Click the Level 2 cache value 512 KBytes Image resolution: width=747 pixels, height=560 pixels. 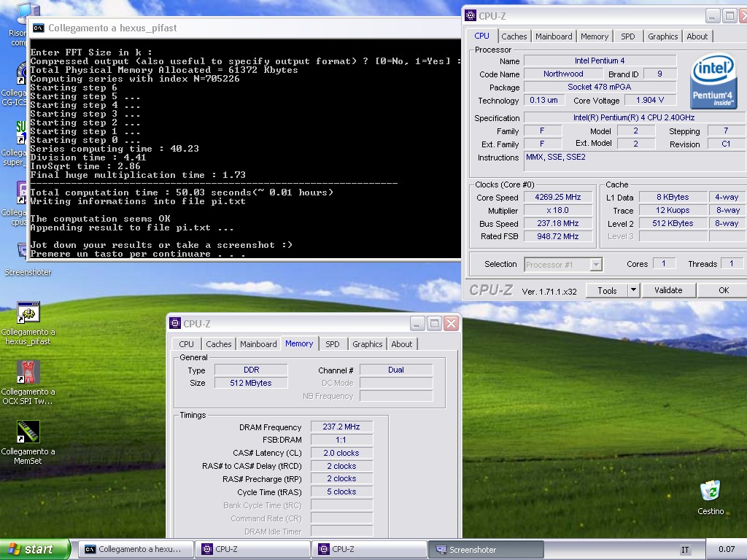click(x=673, y=223)
